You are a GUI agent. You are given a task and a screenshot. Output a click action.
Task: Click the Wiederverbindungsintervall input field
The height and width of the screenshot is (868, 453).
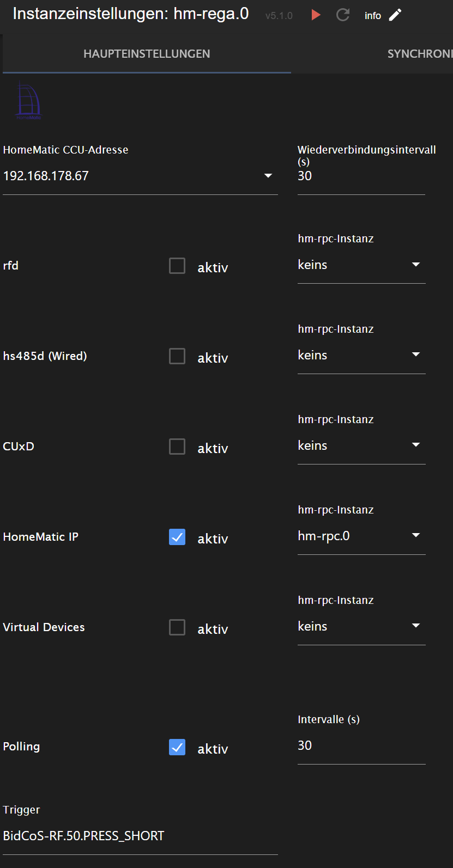pos(361,176)
